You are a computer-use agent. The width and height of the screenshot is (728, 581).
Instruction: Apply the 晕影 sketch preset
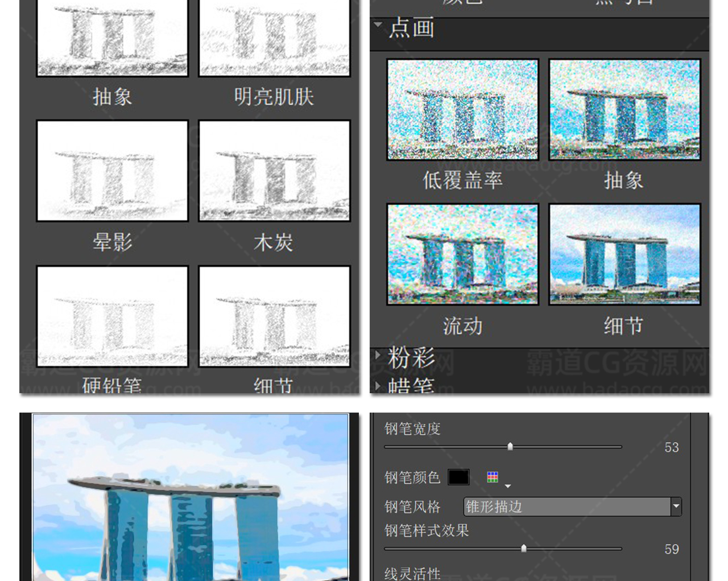click(x=112, y=171)
